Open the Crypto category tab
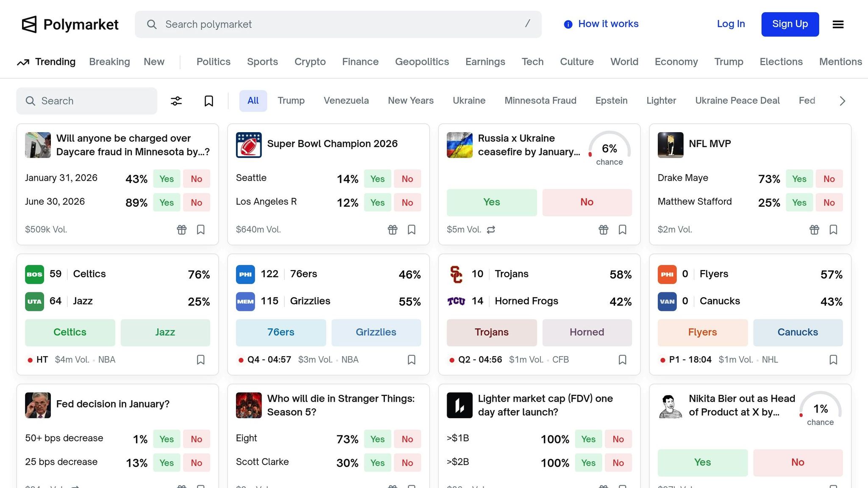868x488 pixels. point(310,62)
